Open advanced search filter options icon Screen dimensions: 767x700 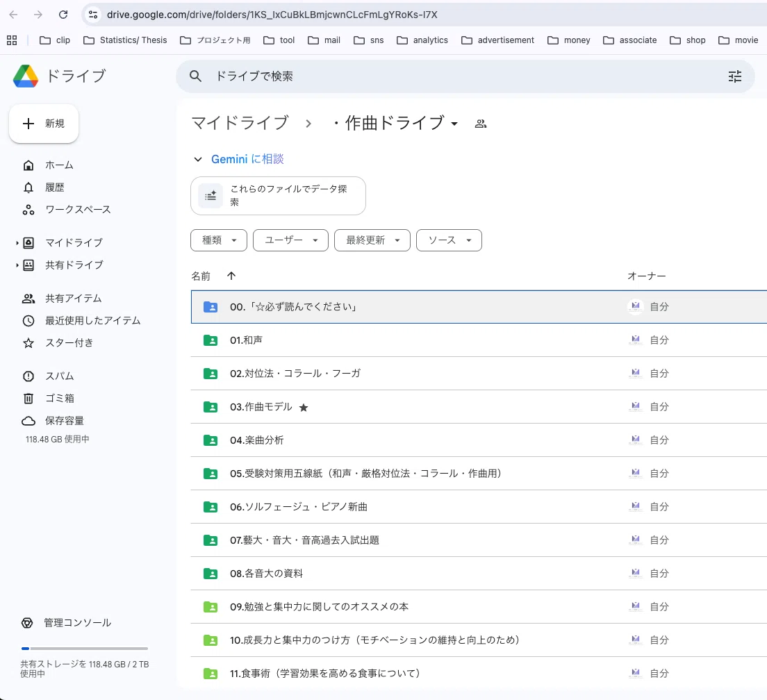(x=735, y=76)
